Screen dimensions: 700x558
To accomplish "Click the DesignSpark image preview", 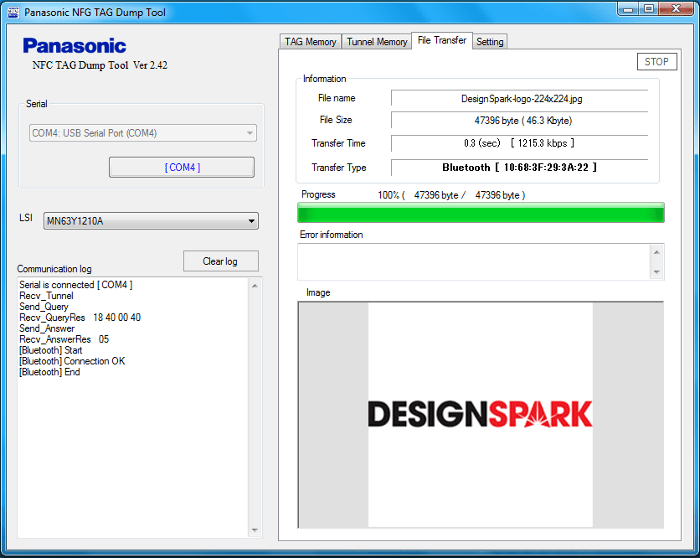I will [x=481, y=415].
